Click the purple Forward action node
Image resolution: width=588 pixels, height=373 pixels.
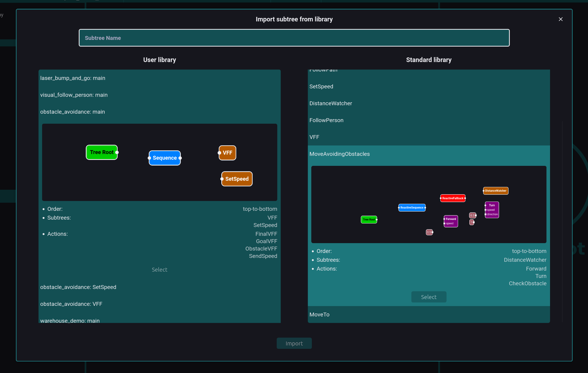point(451,221)
